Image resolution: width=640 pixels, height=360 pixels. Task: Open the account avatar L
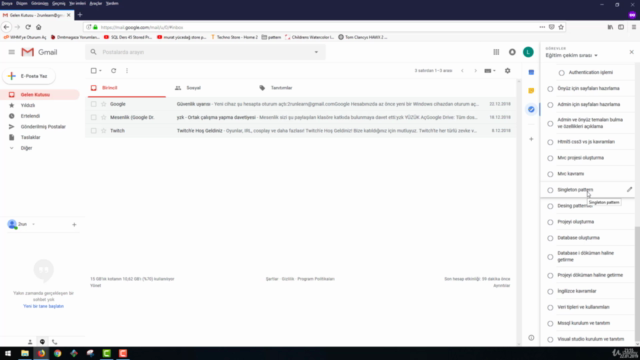pos(528,52)
